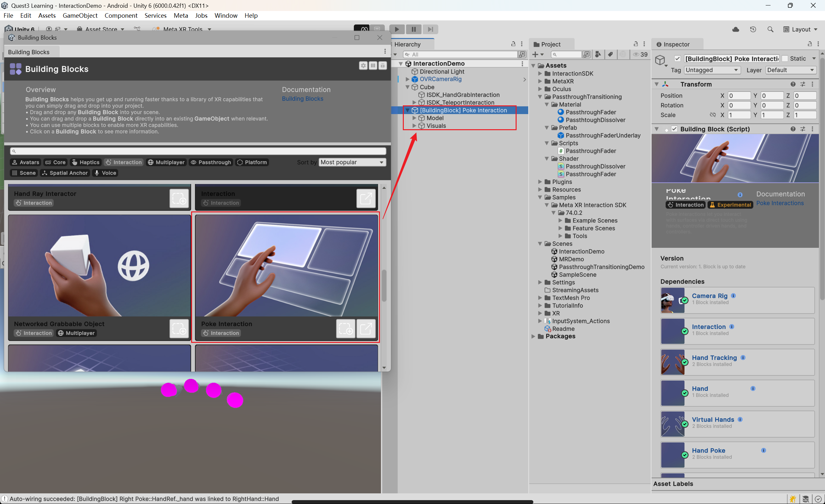Expand the Packages folder
825x504 pixels.
point(533,336)
